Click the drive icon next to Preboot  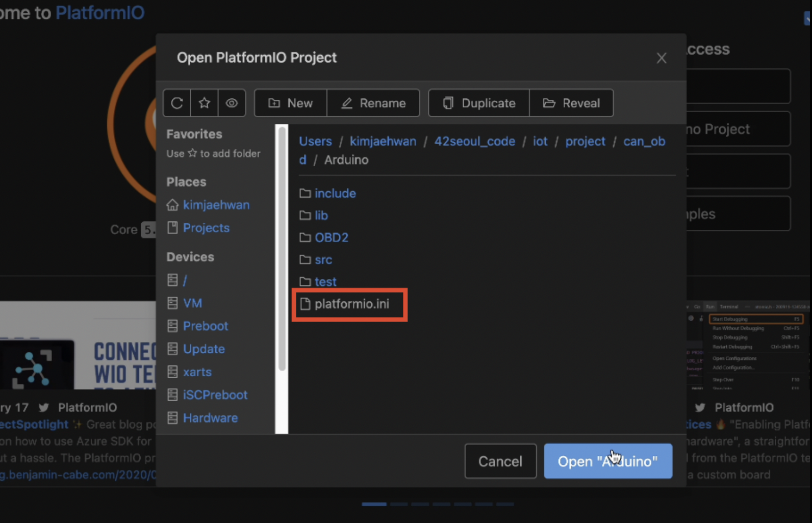172,326
